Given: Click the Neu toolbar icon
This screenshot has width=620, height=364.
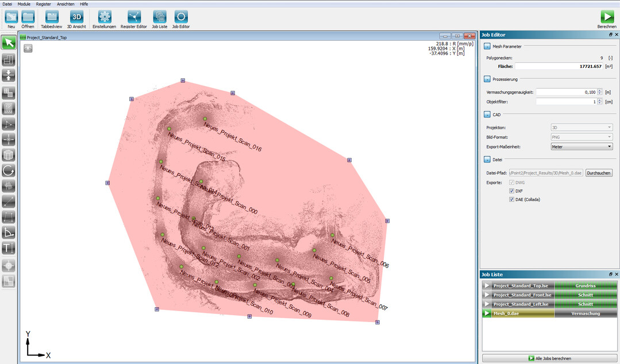Looking at the screenshot, I should (x=11, y=17).
